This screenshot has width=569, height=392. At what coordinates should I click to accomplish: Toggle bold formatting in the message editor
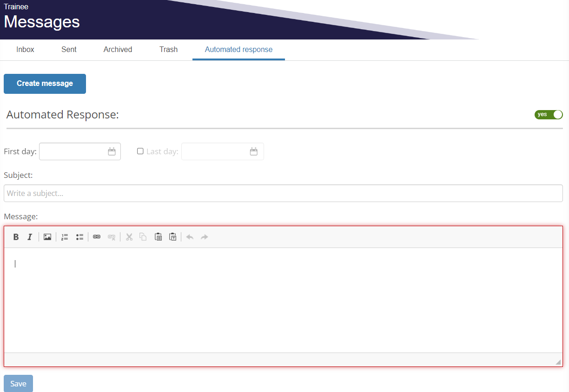(x=16, y=237)
